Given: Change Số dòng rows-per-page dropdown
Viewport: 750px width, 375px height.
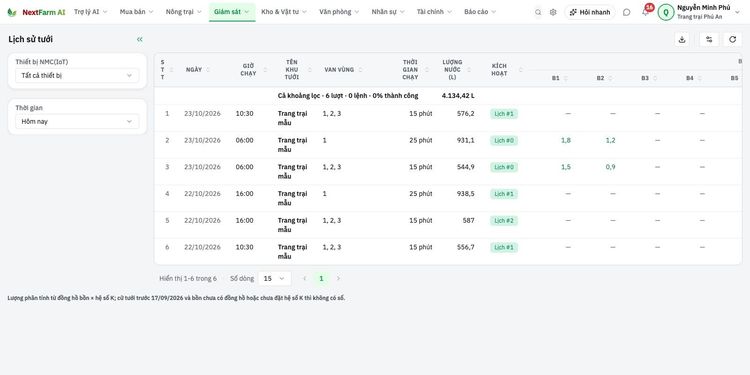Looking at the screenshot, I should (x=274, y=278).
